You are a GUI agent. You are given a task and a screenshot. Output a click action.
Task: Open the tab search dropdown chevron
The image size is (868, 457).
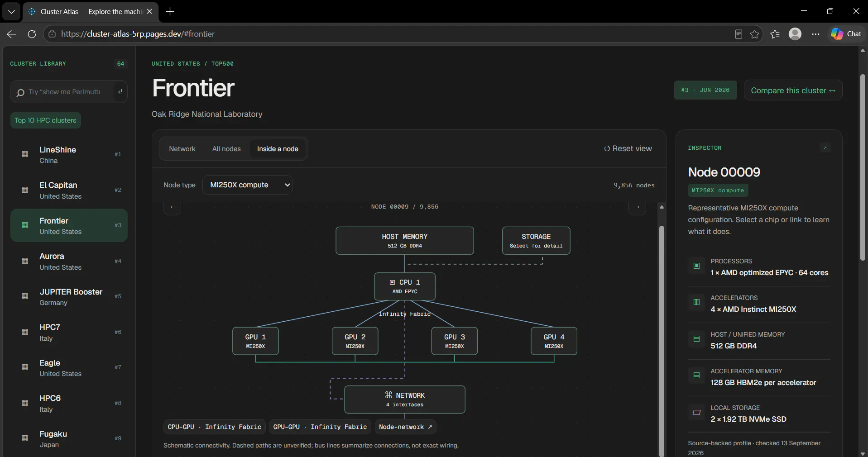click(x=11, y=12)
